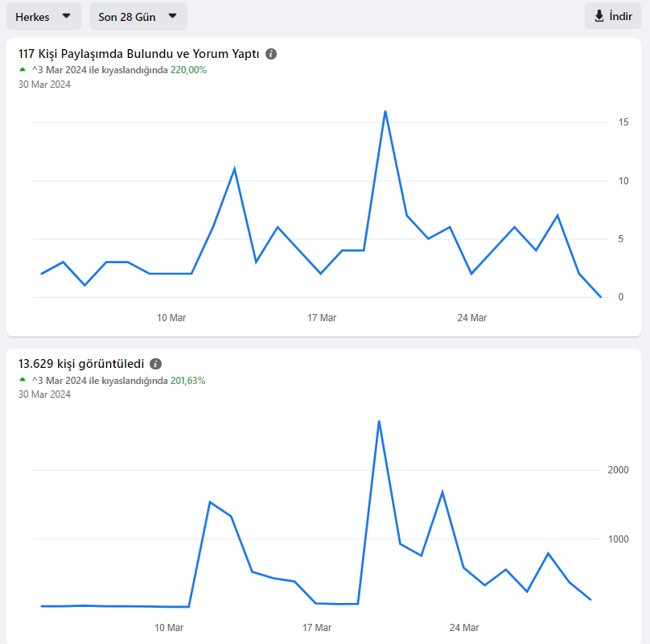Image resolution: width=650 pixels, height=644 pixels.
Task: Click '10 Mar' label on engagement chart axis
Action: (x=171, y=318)
